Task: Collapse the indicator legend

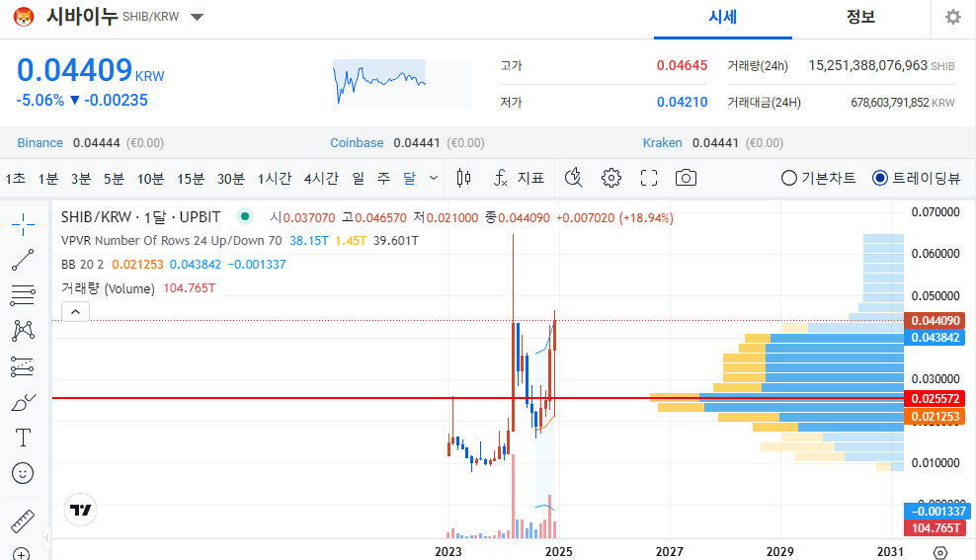Action: tap(75, 311)
